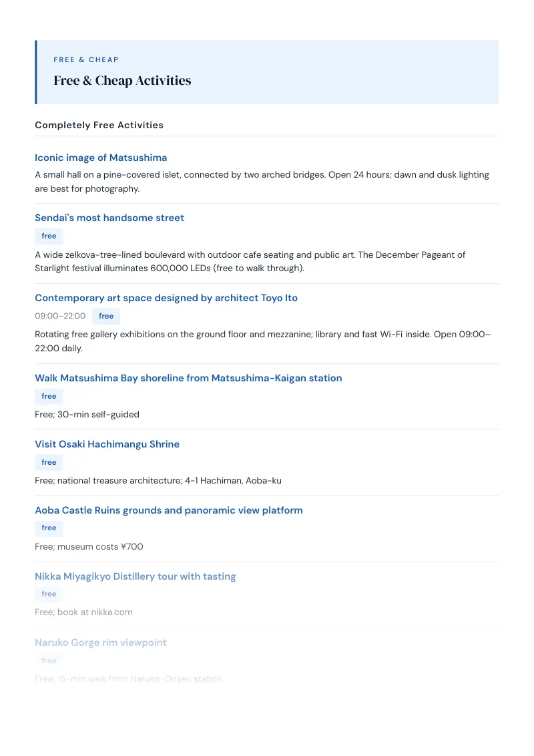Click free tag under Aoba Castle Ruins
The width and height of the screenshot is (534, 756).
49,528
